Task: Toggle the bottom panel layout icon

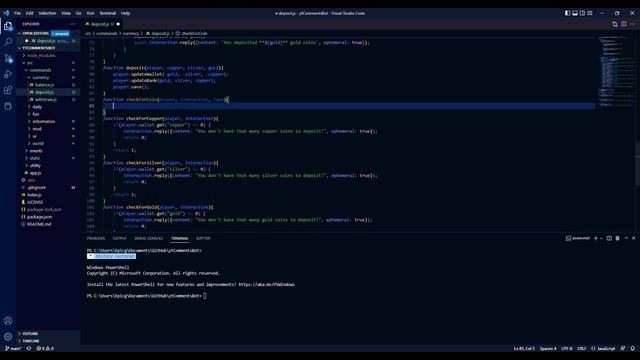Action: pyautogui.click(x=575, y=13)
